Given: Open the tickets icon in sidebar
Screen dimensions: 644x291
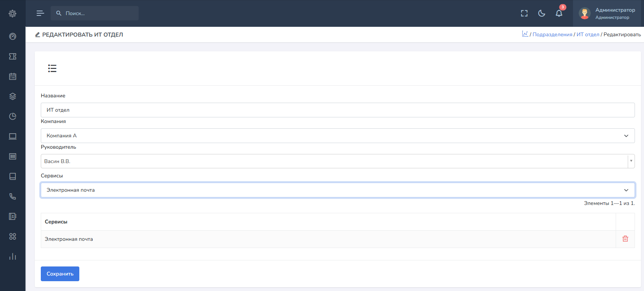Looking at the screenshot, I should click(x=12, y=56).
